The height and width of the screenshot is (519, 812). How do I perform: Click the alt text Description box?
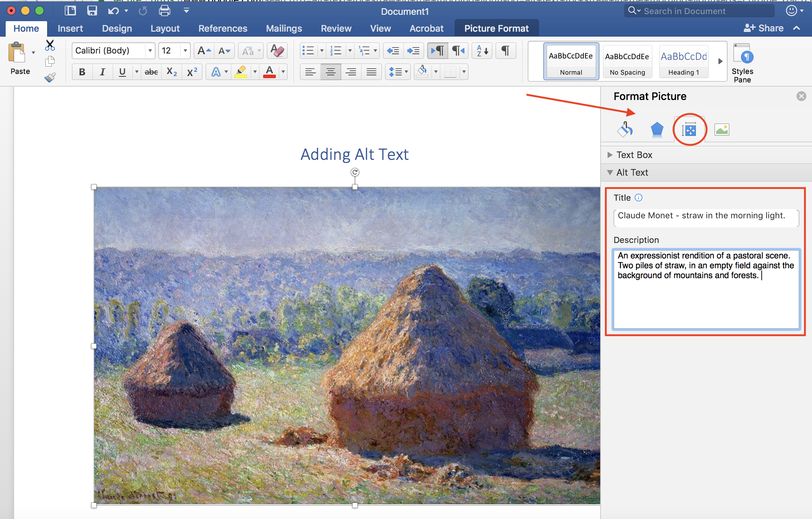click(706, 289)
